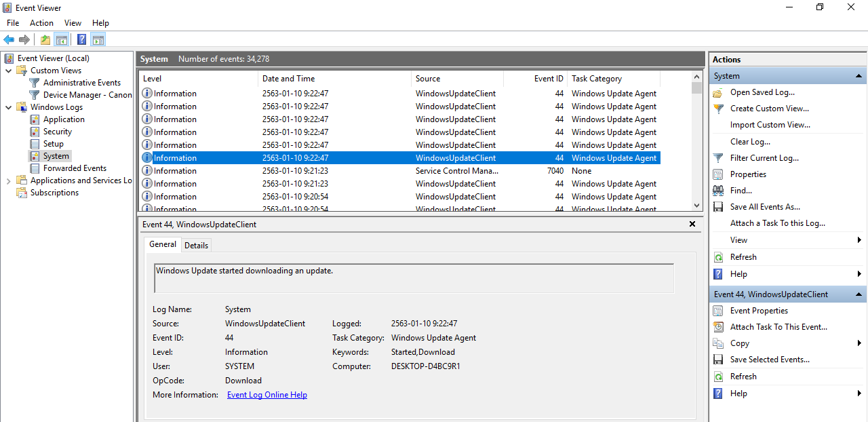Expand Applications and Services Logs node
The height and width of the screenshot is (422, 868).
pyautogui.click(x=9, y=180)
